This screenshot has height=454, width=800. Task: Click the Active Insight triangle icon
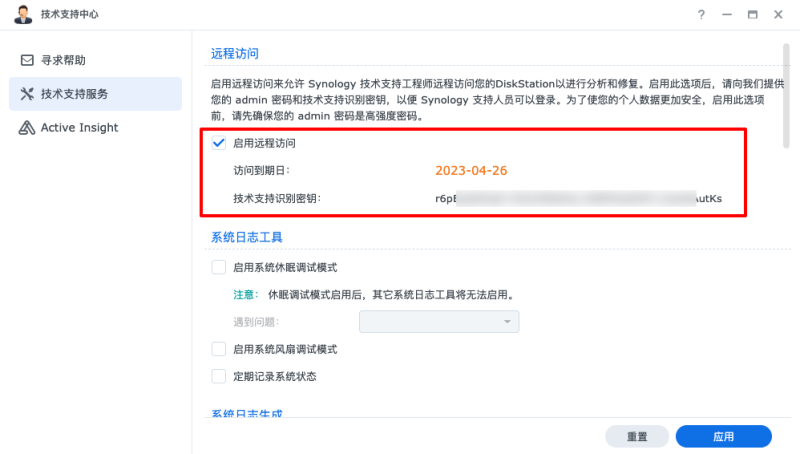[27, 128]
